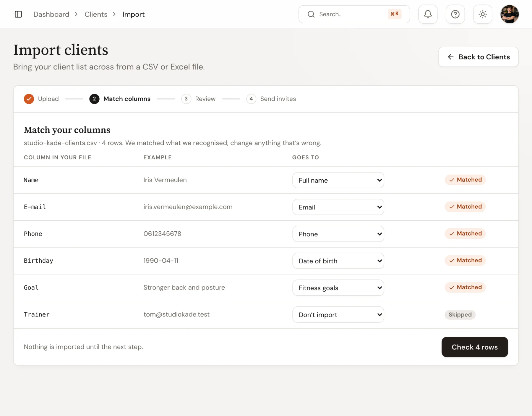Open the Date of birth dropdown

pyautogui.click(x=338, y=261)
